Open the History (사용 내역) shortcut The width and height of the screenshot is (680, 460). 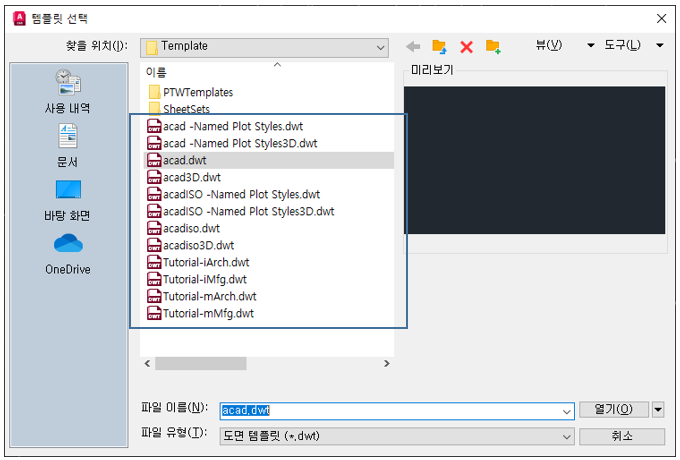tap(68, 91)
